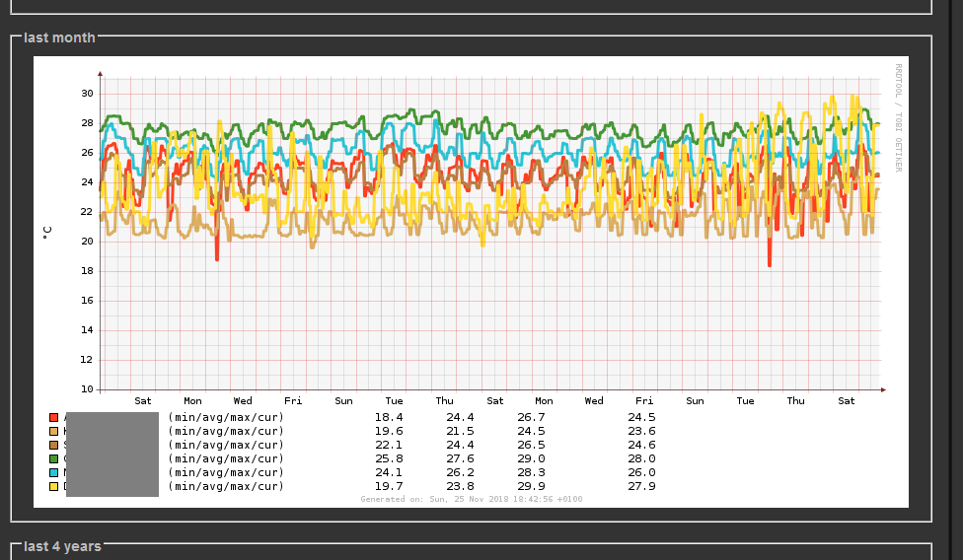Click the "Fri" label left of first "Sun"
This screenshot has height=560, width=963.
click(293, 401)
